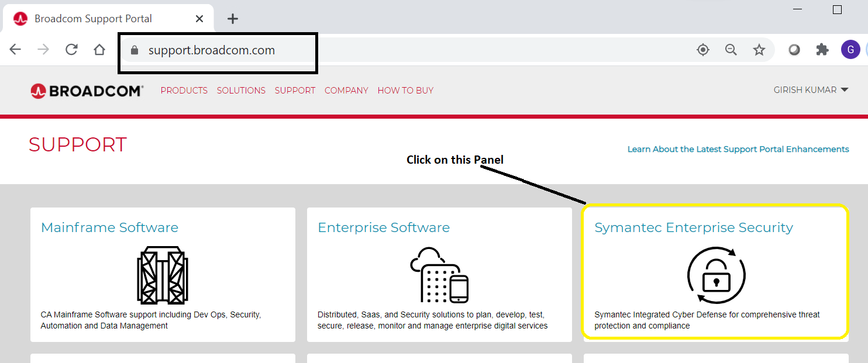Go to the browser home icon
Screen dimensions: 868x363
99,50
